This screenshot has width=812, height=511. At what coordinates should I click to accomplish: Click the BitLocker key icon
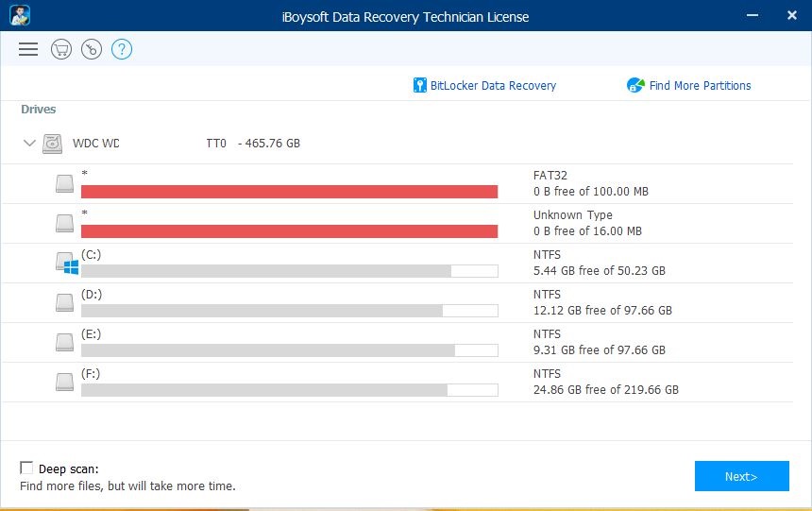pyautogui.click(x=419, y=86)
